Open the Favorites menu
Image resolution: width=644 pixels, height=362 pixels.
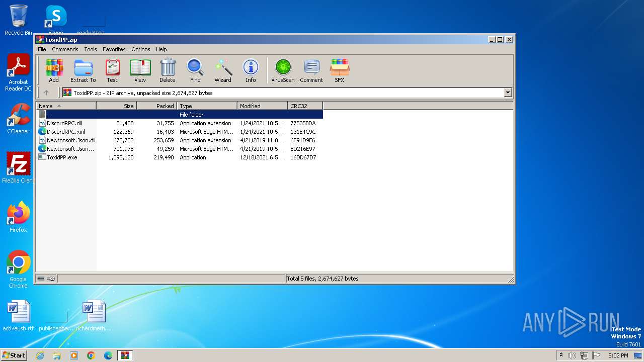click(x=114, y=49)
